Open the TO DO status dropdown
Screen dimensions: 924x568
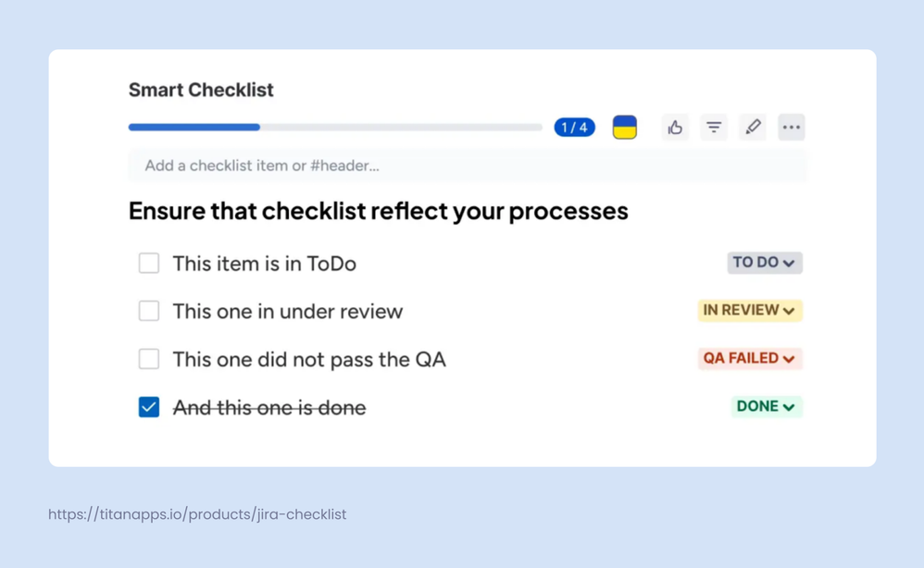[765, 263]
